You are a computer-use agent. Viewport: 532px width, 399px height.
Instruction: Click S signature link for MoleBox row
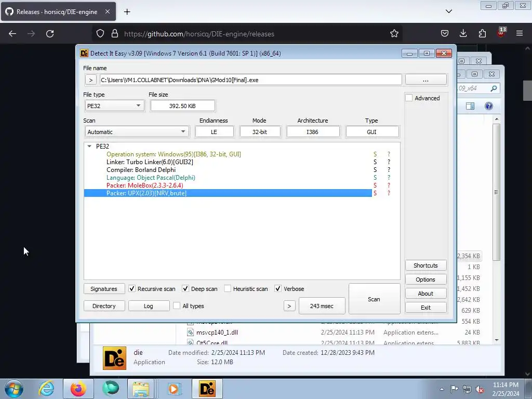(x=375, y=185)
